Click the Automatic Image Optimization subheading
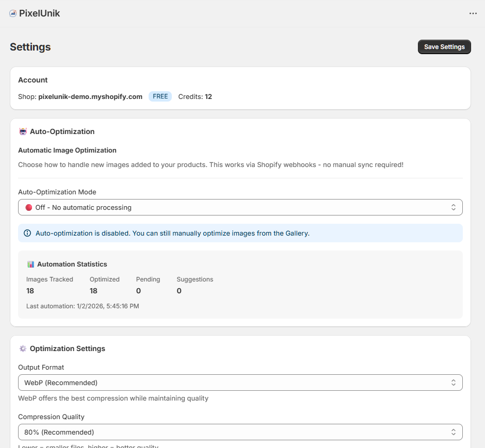Viewport: 485px width, 448px height. [x=68, y=150]
